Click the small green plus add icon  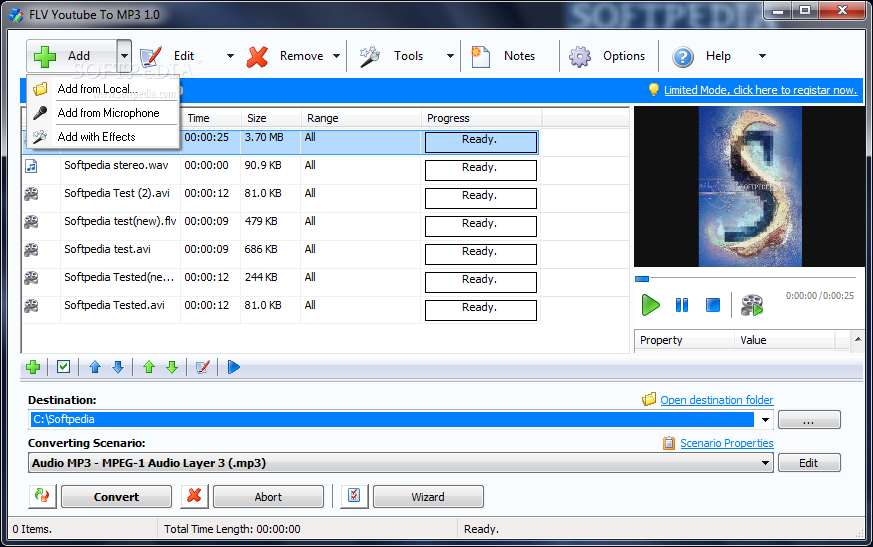[33, 367]
